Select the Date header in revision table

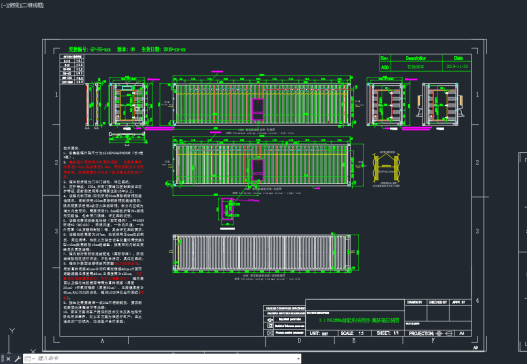click(457, 58)
